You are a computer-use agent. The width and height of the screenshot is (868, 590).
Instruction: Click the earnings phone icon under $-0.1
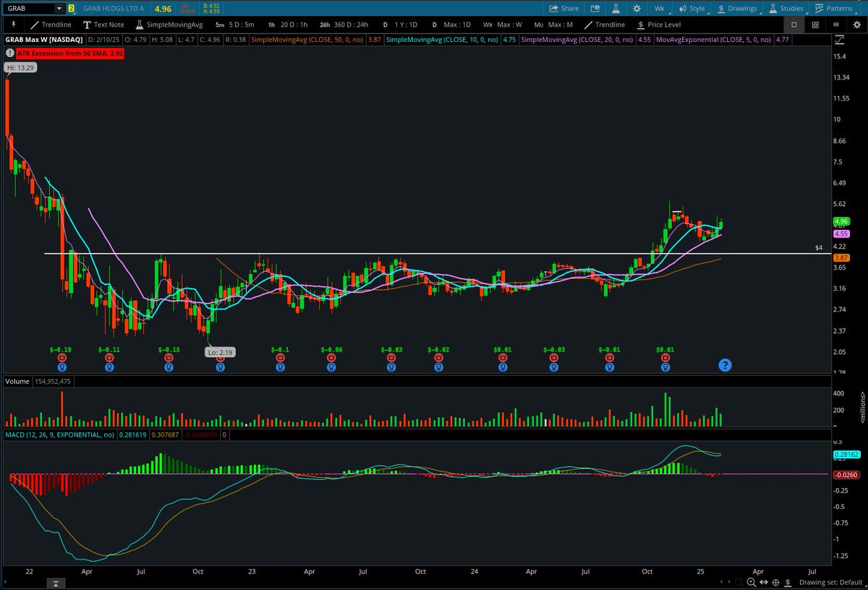[x=280, y=357]
